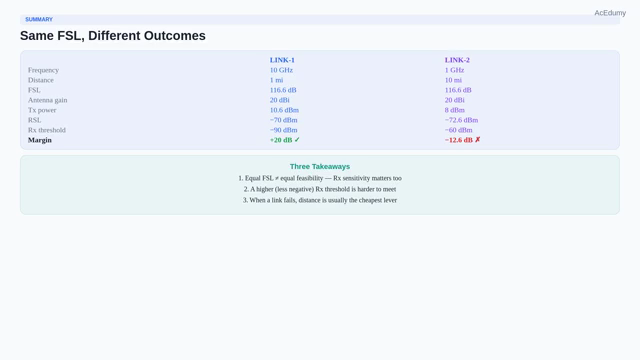
Task: Select the 8 dBm Tx power value
Action: tap(455, 110)
